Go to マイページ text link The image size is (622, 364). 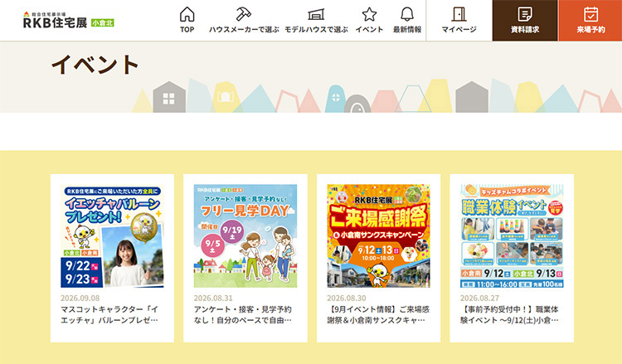tap(459, 29)
